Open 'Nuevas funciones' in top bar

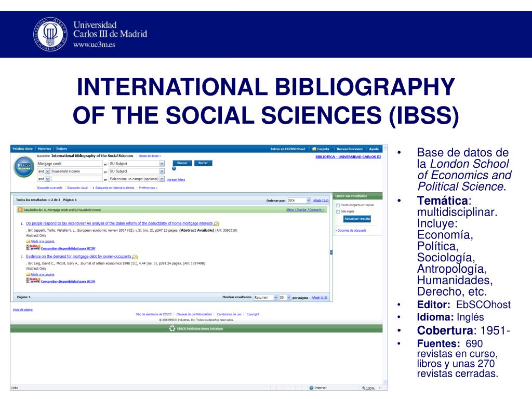tap(350, 149)
